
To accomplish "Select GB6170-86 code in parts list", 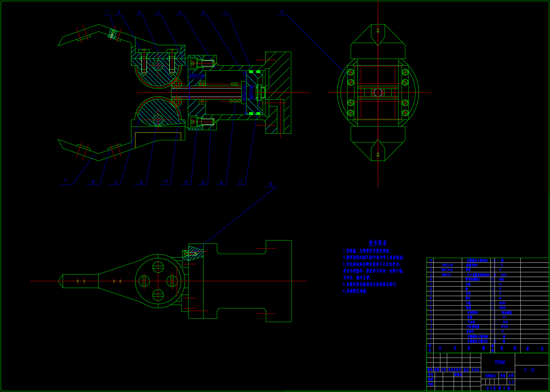I will 447,270.
